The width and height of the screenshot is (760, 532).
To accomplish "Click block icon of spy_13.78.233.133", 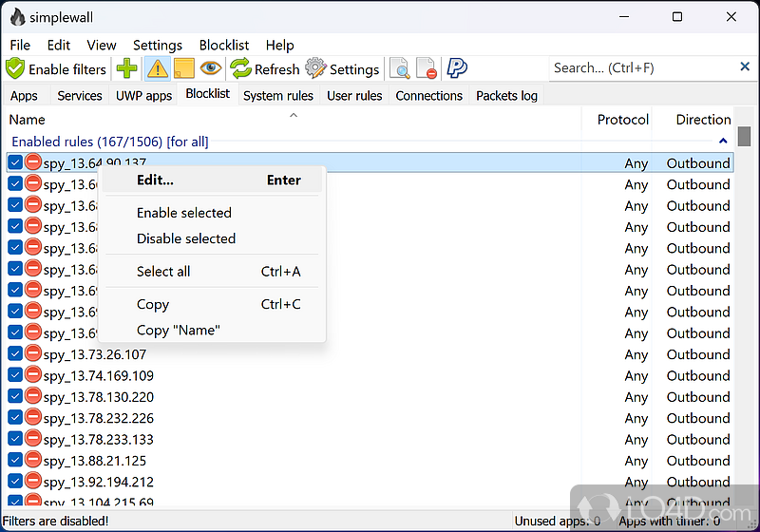I will 33,438.
